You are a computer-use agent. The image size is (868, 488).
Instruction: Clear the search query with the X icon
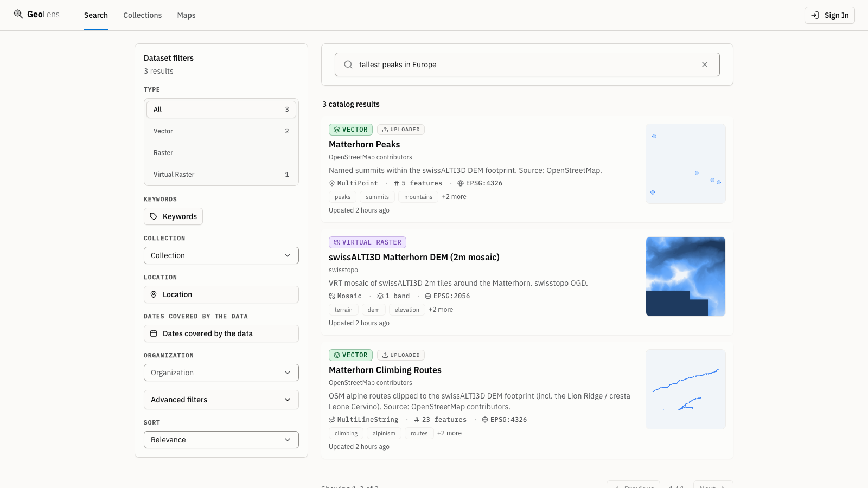click(x=705, y=65)
